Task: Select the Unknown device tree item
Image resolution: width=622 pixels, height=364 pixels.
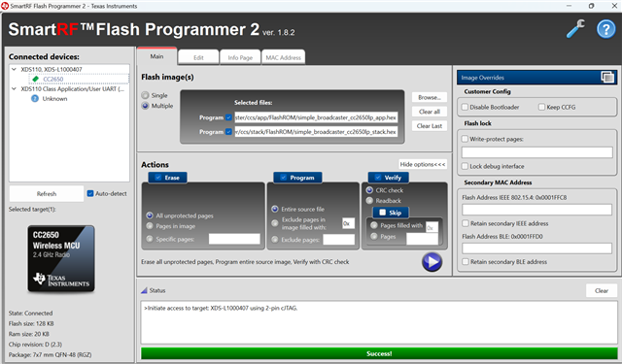Action: pyautogui.click(x=54, y=99)
